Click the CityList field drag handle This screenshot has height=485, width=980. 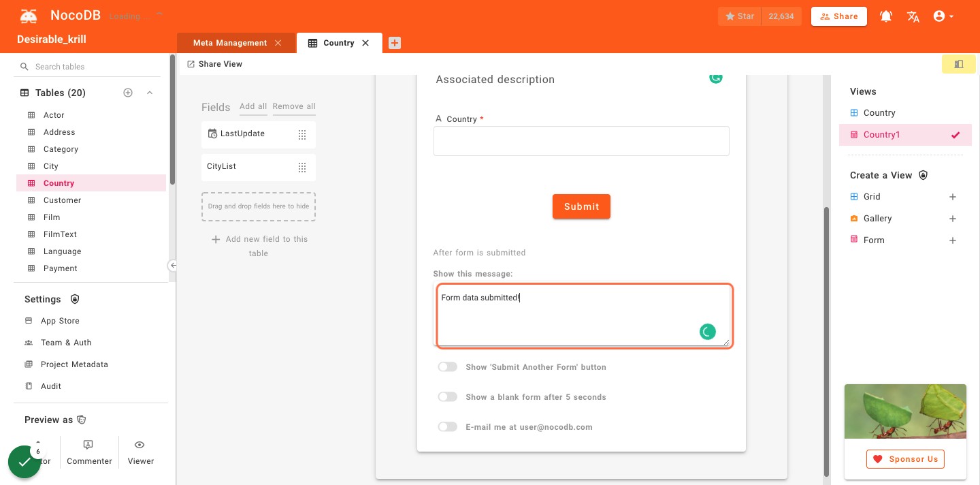point(302,168)
